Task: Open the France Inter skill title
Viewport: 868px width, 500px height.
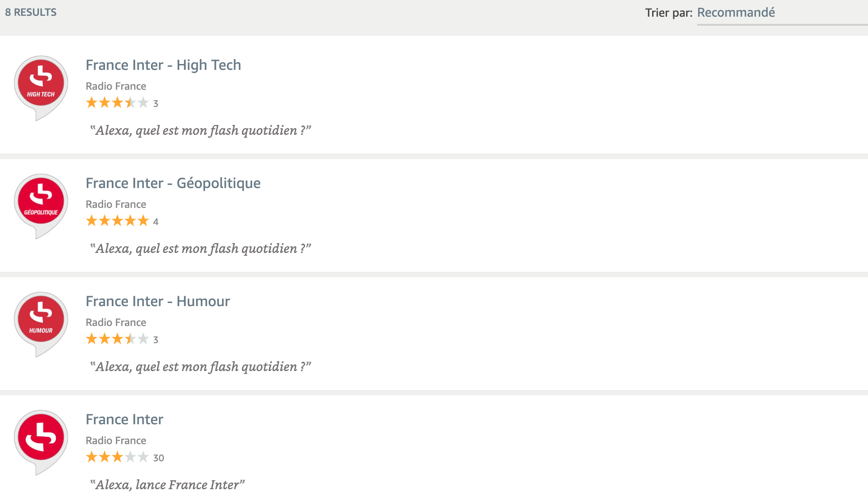Action: click(x=124, y=419)
